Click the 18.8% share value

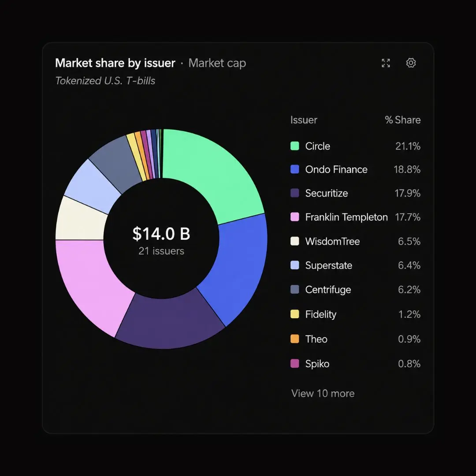coord(407,169)
